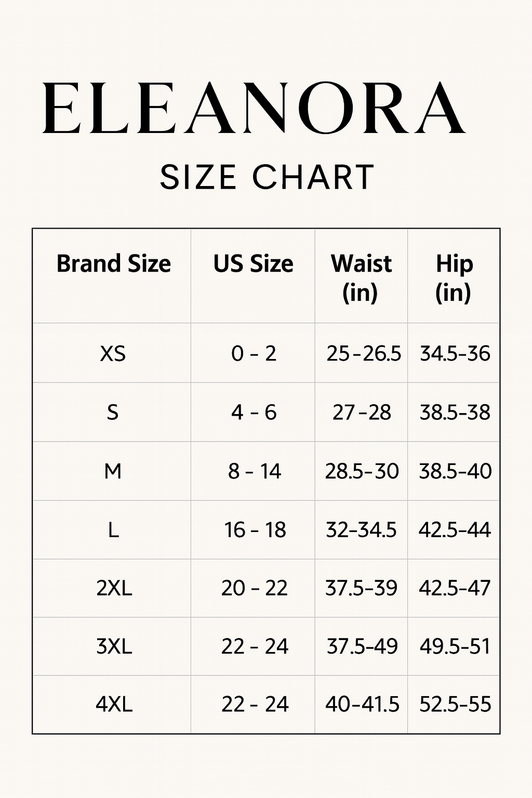Click the hip value 52.5-55
Viewport: 532px width, 798px height.
click(455, 704)
